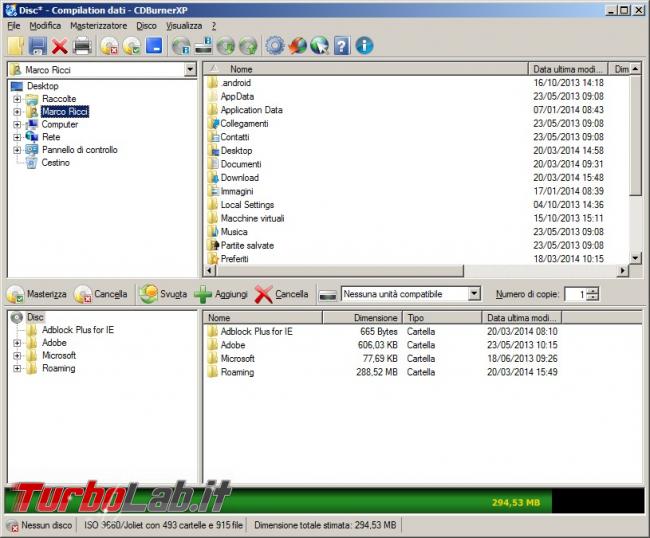Sort compilation list by Tipo column

[x=442, y=318]
